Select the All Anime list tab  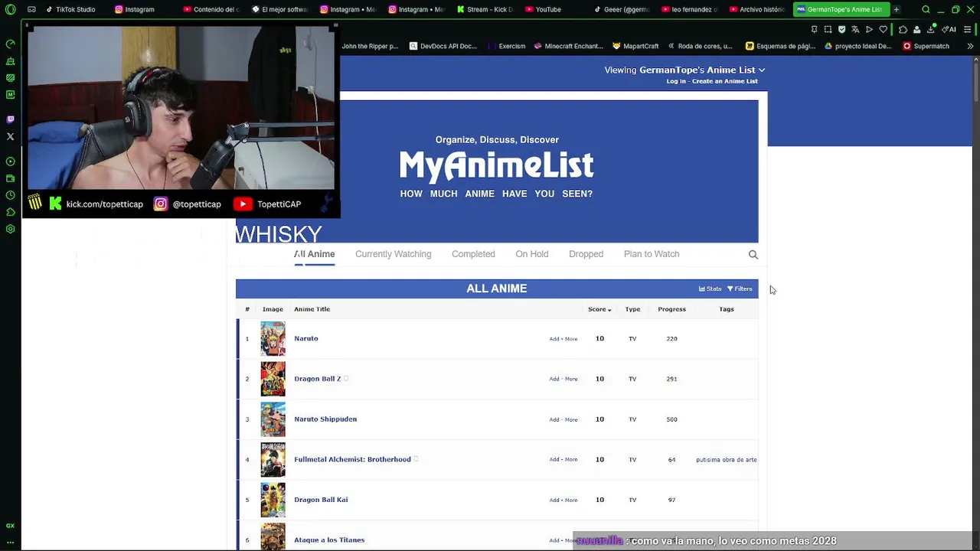[315, 254]
